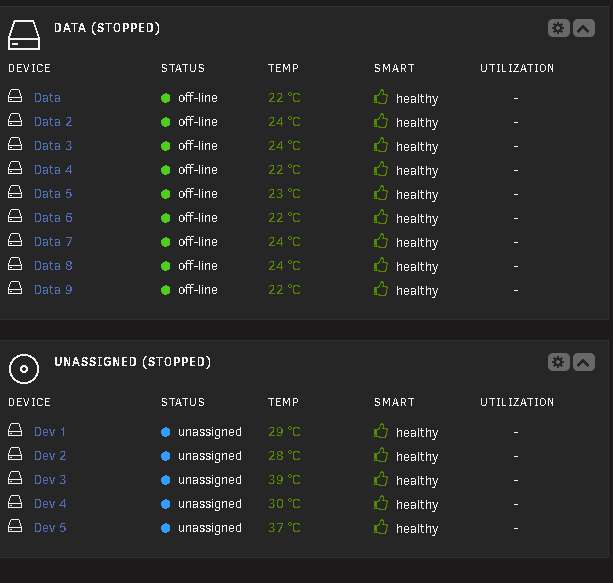The width and height of the screenshot is (613, 583).
Task: Click the SMART thumbs-up icon for Dev 5
Action: pyautogui.click(x=381, y=527)
